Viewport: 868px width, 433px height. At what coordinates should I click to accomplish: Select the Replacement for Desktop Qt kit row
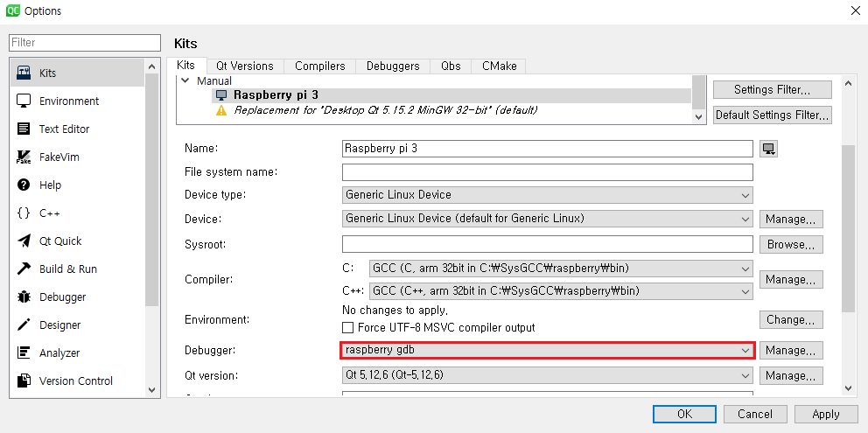[x=451, y=110]
